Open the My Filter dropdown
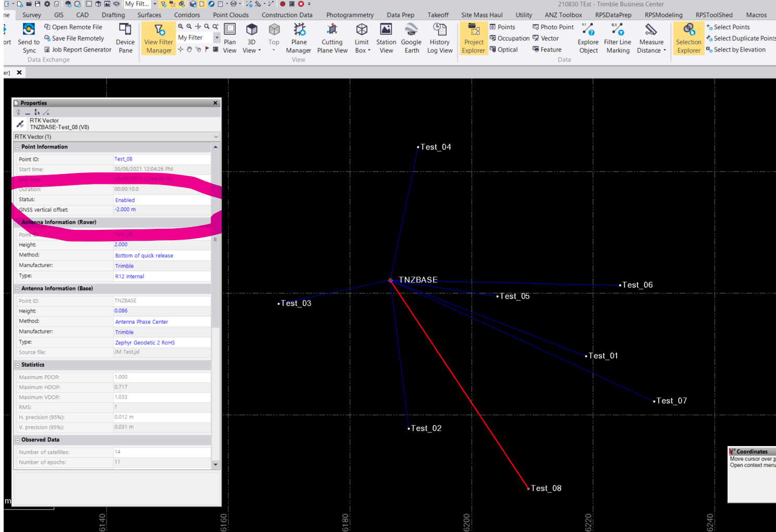Viewport: 776px width, 532px height. point(217,37)
